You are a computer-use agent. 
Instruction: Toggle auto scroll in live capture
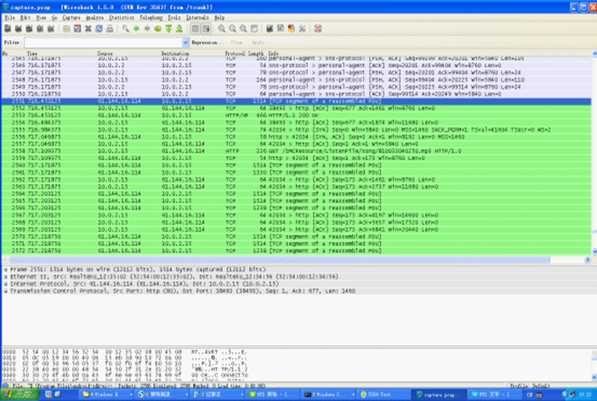(206, 29)
